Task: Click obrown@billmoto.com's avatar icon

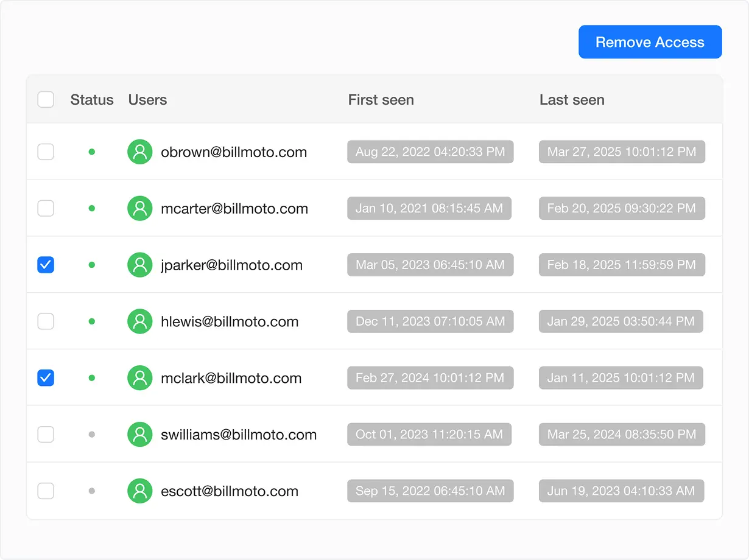Action: tap(139, 152)
